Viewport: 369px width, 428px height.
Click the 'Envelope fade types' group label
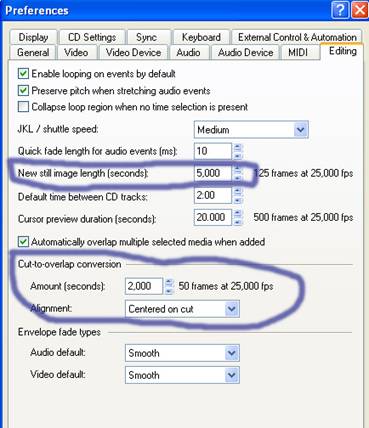pos(59,332)
